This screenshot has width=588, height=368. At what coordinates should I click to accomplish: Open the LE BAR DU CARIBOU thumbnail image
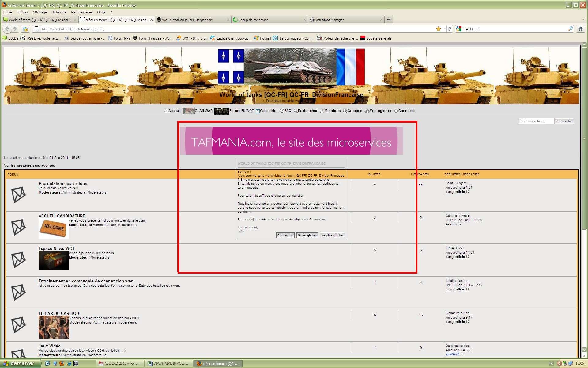coord(54,327)
